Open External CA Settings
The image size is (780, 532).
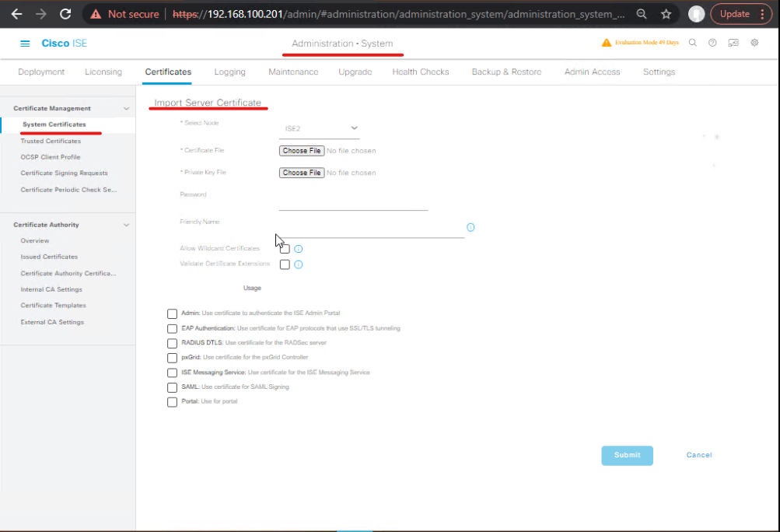(52, 323)
